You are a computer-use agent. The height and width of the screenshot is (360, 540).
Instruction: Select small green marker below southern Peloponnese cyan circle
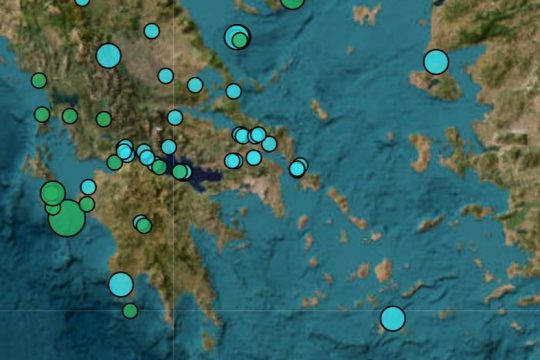pyautogui.click(x=130, y=310)
